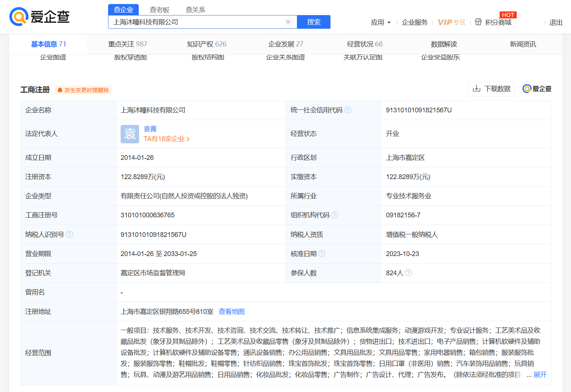Switch to the 查老板 tab

point(160,10)
